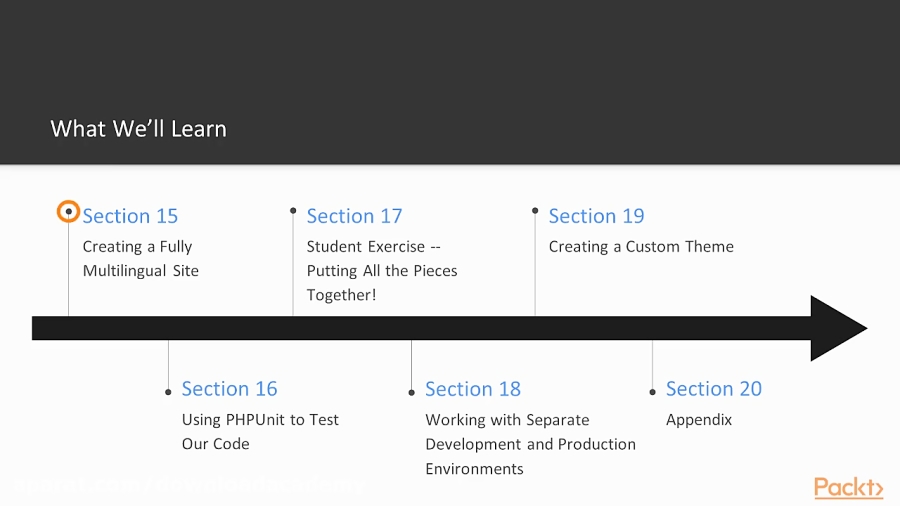Click "Creating a Custom Theme" text
This screenshot has height=506, width=900.
coord(641,246)
